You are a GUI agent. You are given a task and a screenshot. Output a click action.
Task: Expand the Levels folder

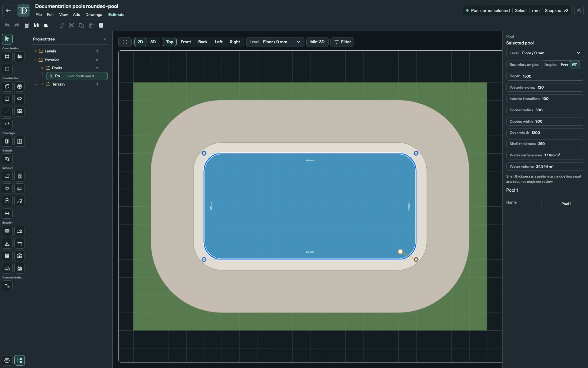pos(36,51)
